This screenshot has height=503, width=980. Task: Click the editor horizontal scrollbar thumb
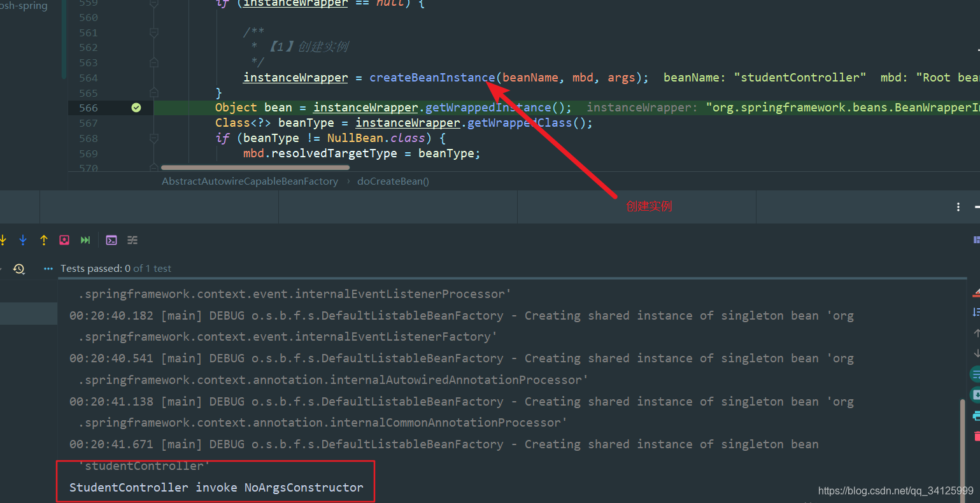coord(255,167)
